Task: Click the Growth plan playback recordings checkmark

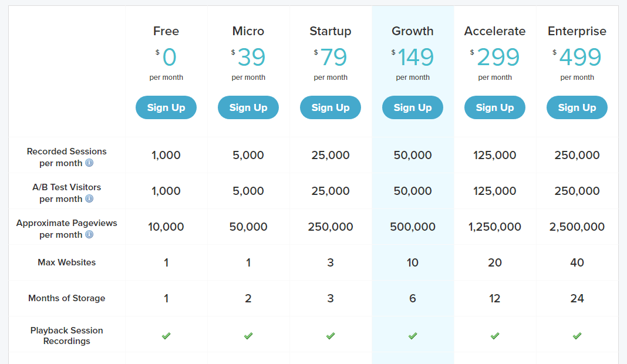Action: tap(413, 336)
